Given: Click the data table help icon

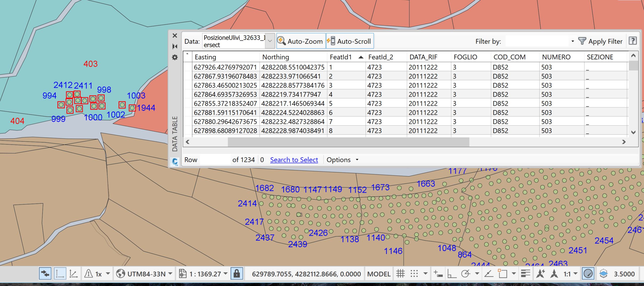Looking at the screenshot, I should [x=633, y=41].
